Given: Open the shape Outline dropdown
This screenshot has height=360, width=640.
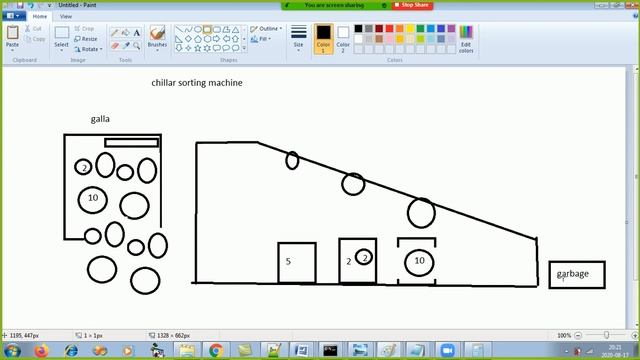Looking at the screenshot, I should click(266, 29).
